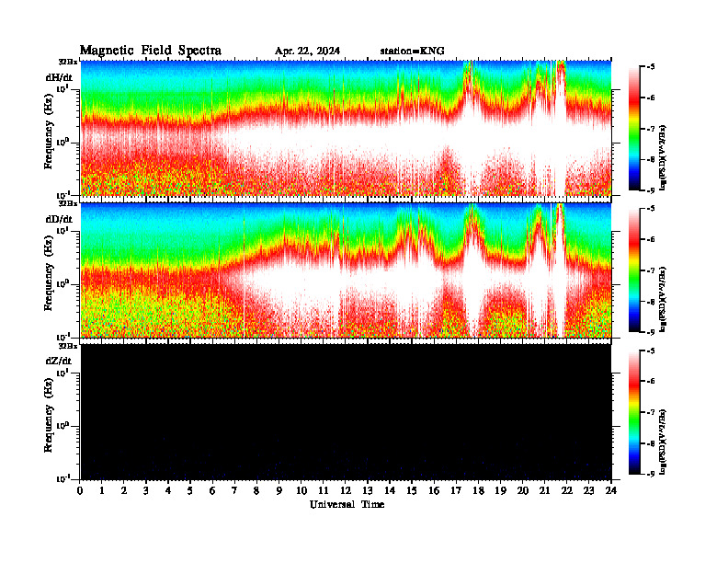
Task: Click the dZ/dt panel label
Action: click(x=59, y=361)
